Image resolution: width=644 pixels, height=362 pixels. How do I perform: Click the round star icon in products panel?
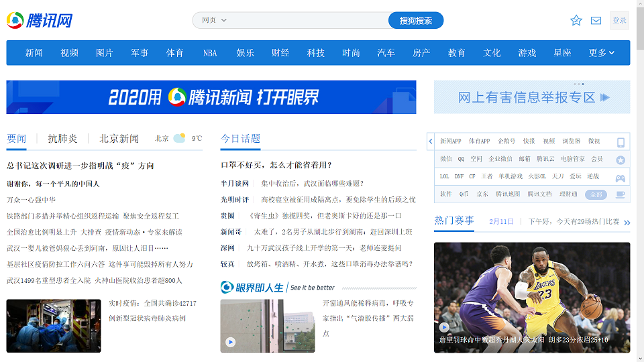(621, 160)
